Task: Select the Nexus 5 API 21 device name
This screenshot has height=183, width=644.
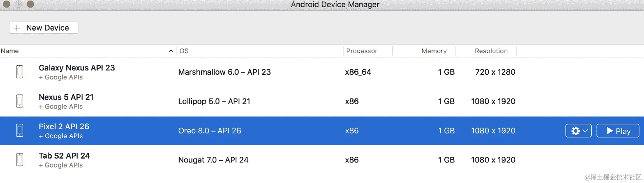Action: pos(66,97)
